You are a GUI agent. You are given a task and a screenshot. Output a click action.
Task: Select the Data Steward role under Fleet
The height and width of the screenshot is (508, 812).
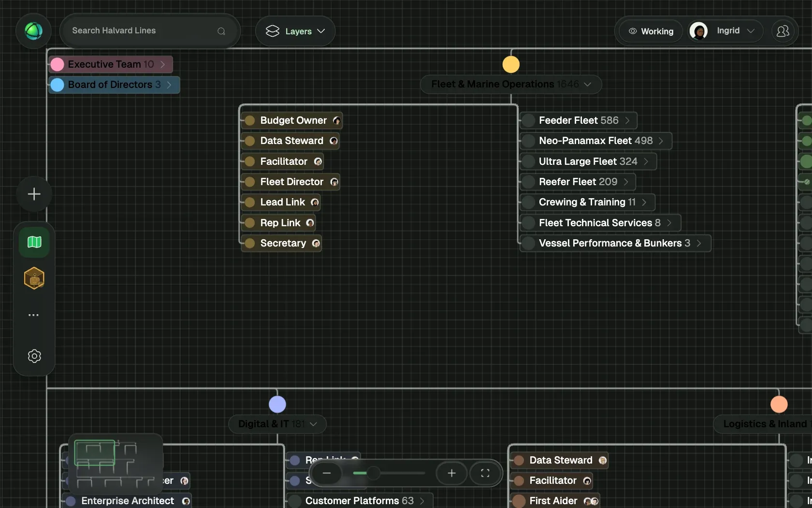(290, 141)
